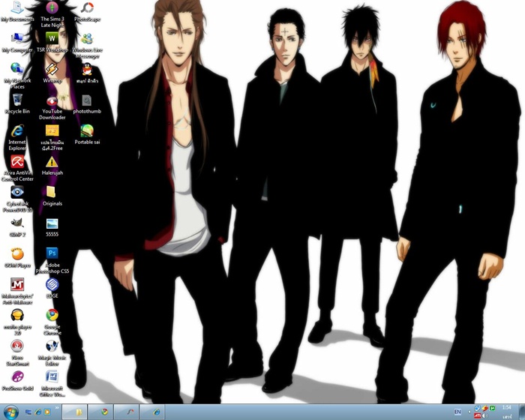This screenshot has height=420, width=525.
Task: Open the EN language bar selector
Action: click(457, 412)
